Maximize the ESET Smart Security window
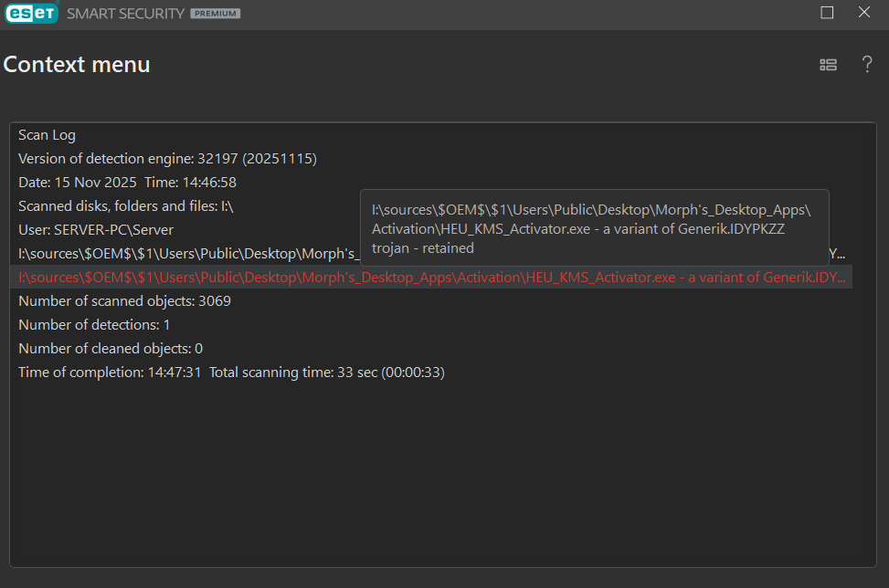889x588 pixels. pos(827,13)
